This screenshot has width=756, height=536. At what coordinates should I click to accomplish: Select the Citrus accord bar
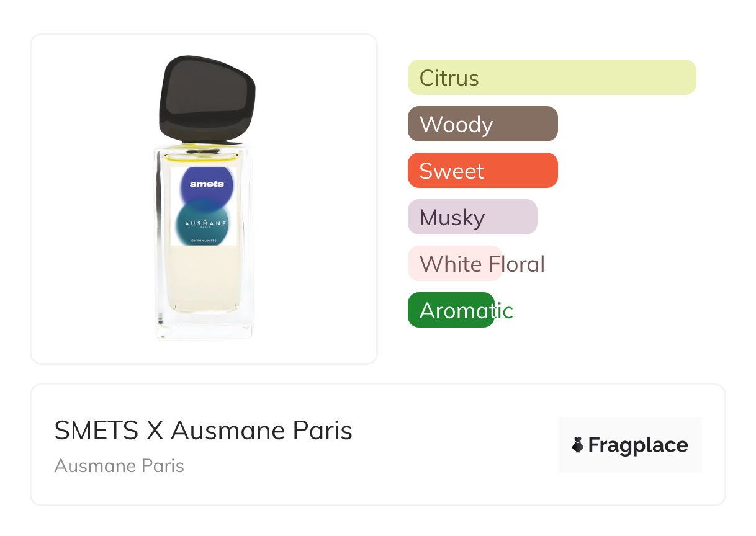point(551,78)
